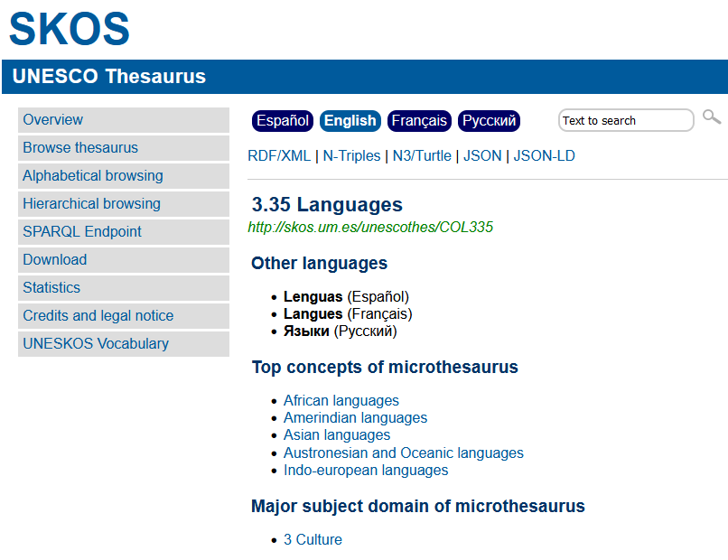Open the 3 Culture domain link
728x560 pixels.
coord(313,539)
